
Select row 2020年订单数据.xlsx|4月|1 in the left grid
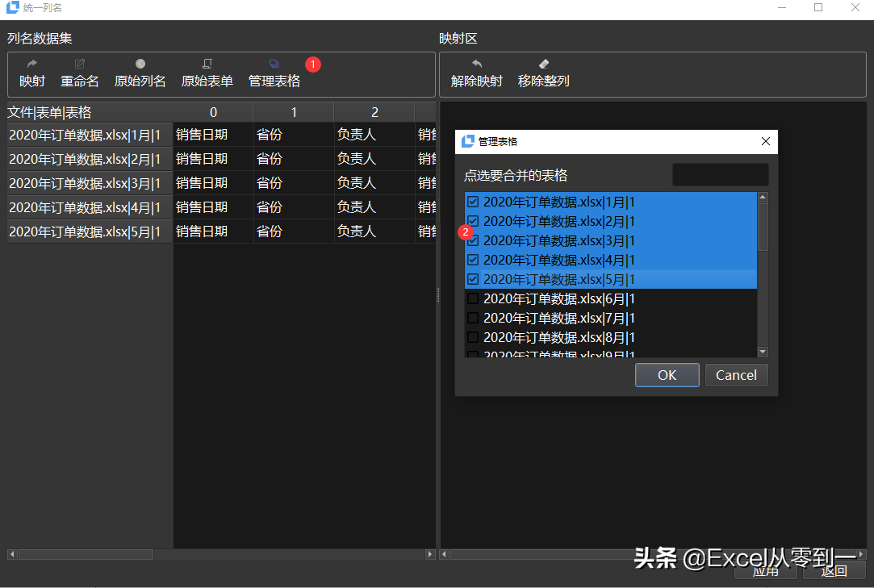[90, 207]
